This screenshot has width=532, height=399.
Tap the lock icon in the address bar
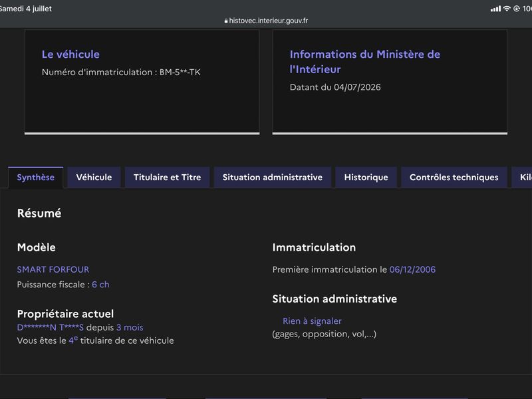(226, 21)
